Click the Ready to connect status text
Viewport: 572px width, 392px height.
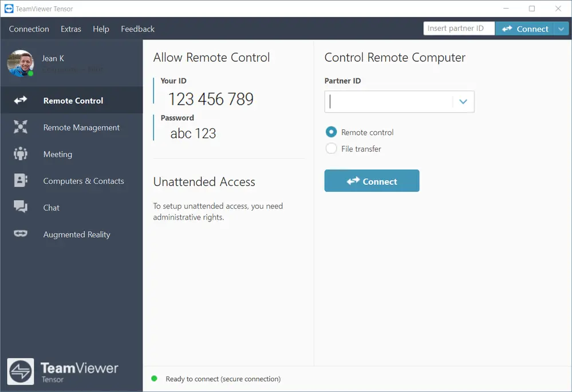[223, 378]
